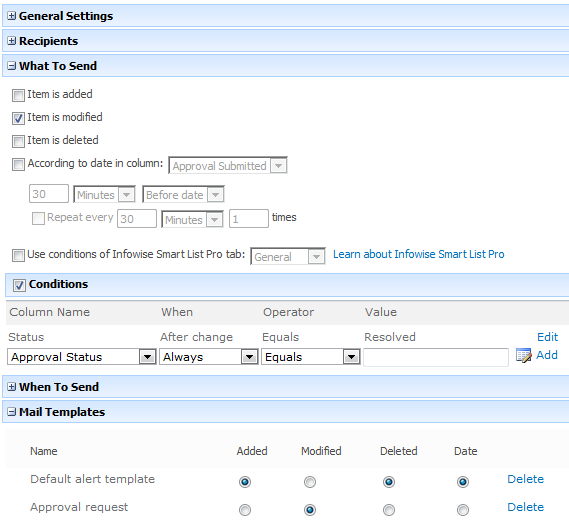Viewport: 569px width, 527px height.
Task: Expand the Recipients section
Action: (12, 41)
